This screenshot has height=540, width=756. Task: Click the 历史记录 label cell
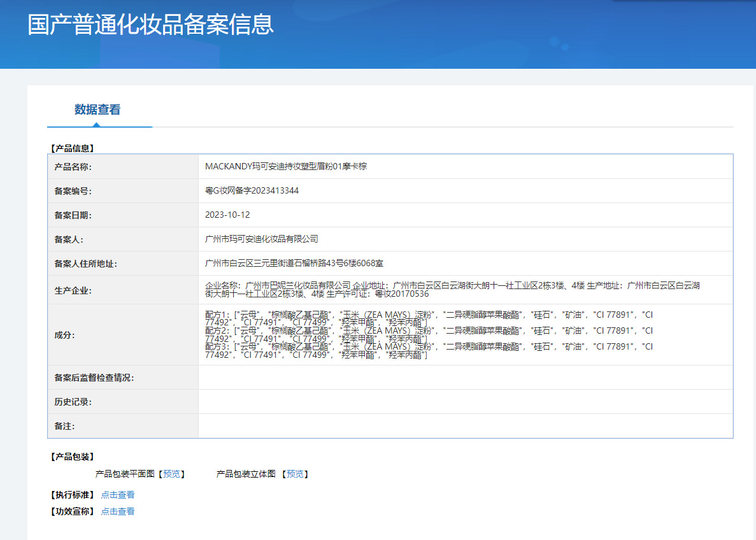[123, 402]
